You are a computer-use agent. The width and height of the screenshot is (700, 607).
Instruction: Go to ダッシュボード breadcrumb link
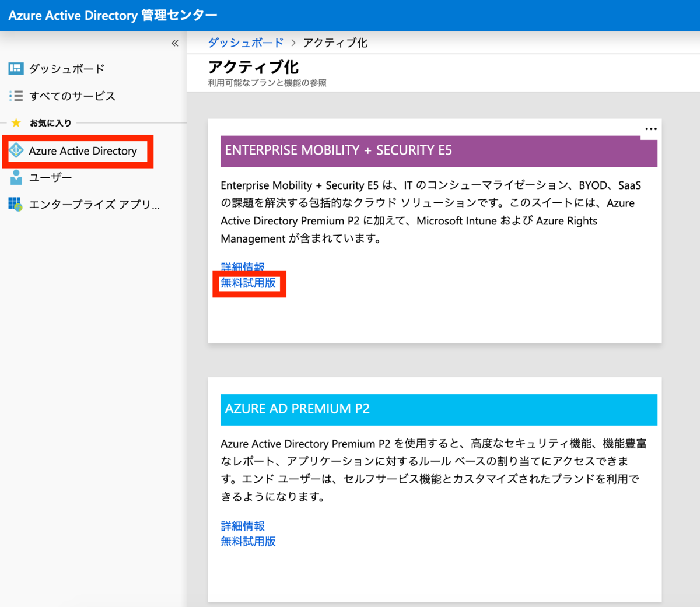[x=246, y=43]
